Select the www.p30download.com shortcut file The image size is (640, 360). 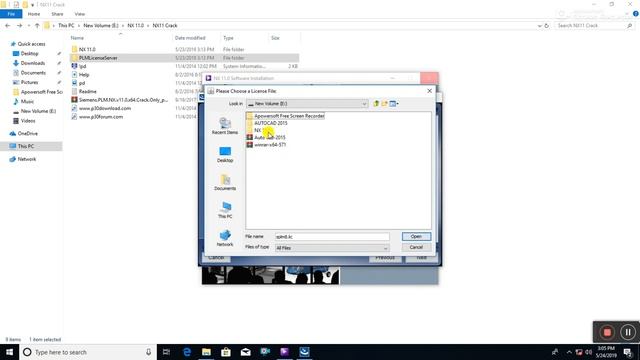101,108
